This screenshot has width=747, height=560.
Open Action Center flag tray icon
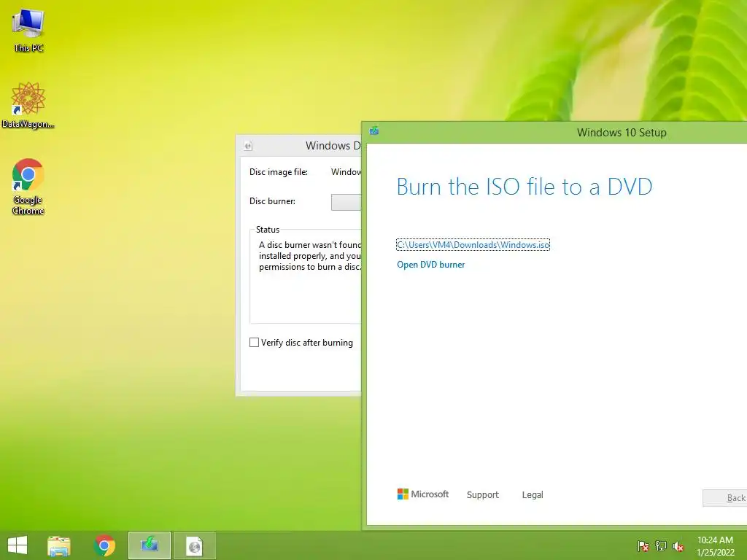tap(643, 546)
